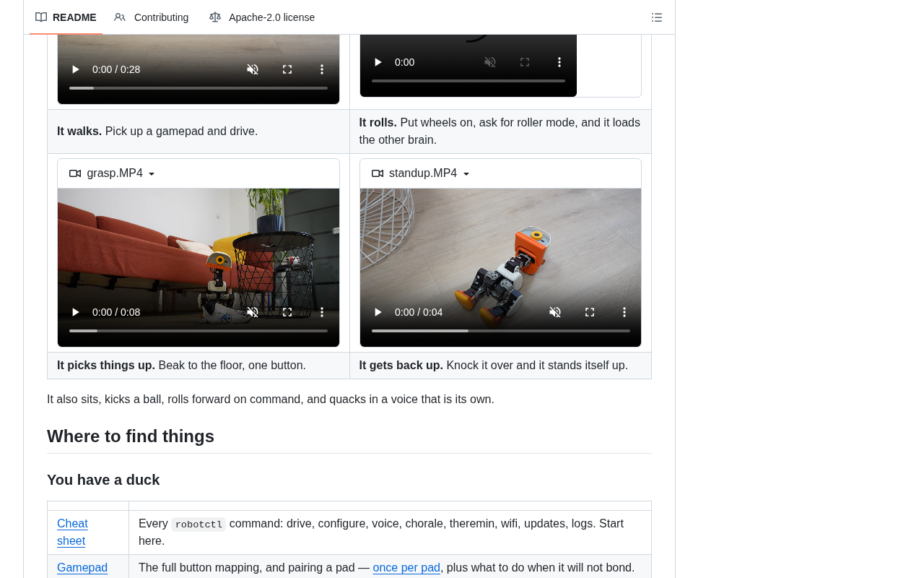Open more options on 0:28 video
The width and height of the screenshot is (924, 578).
click(322, 69)
